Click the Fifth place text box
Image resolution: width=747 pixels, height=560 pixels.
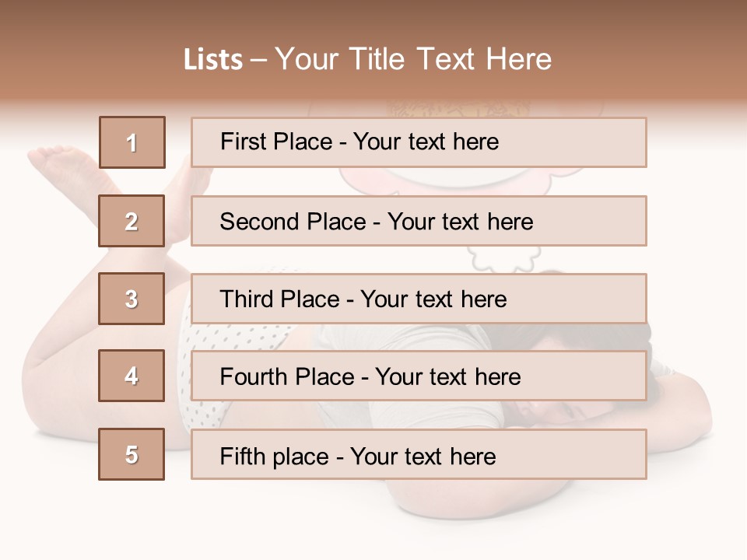click(419, 454)
